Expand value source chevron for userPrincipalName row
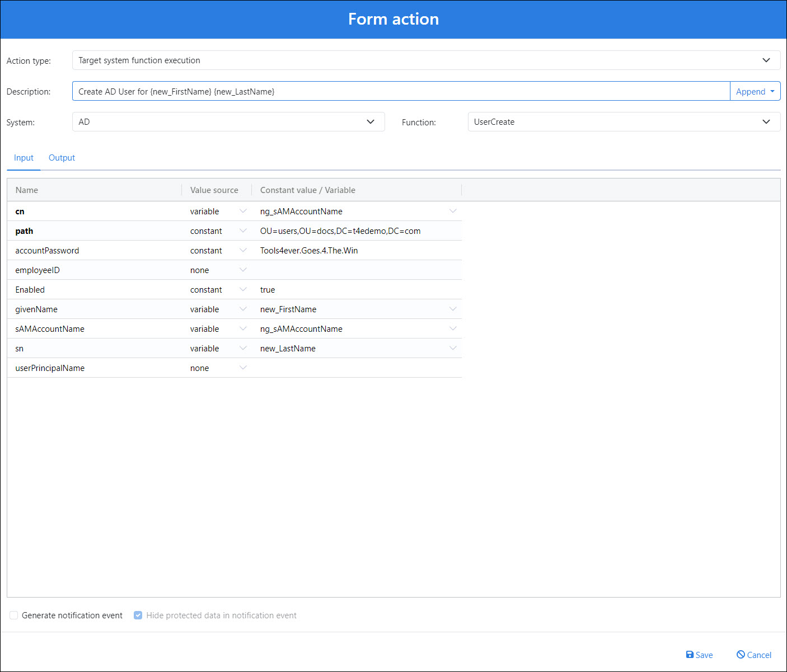This screenshot has height=672, width=787. coord(243,368)
